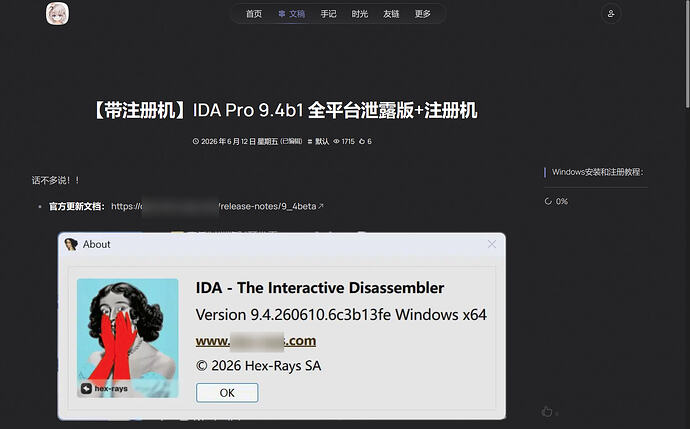Image resolution: width=690 pixels, height=429 pixels.
Task: Click the user login icon
Action: [611, 14]
